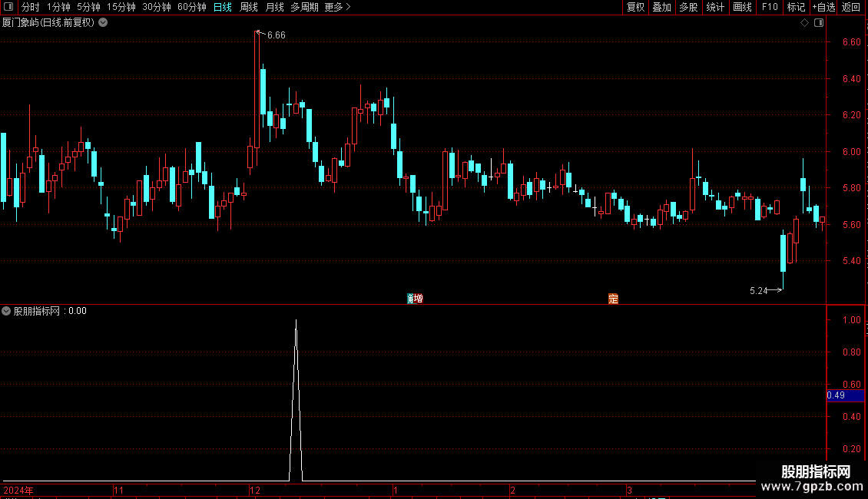Toggle the left panel icon in the toolbar
Screen dimensions: 868x499
8,7
